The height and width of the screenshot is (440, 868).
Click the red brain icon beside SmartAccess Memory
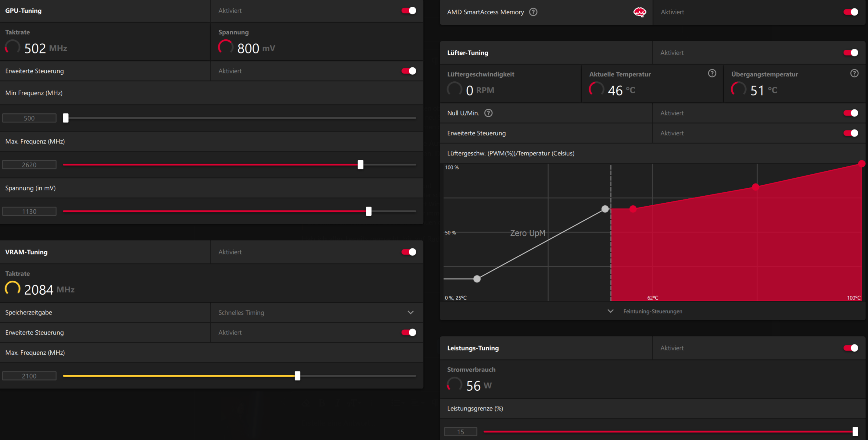(639, 12)
